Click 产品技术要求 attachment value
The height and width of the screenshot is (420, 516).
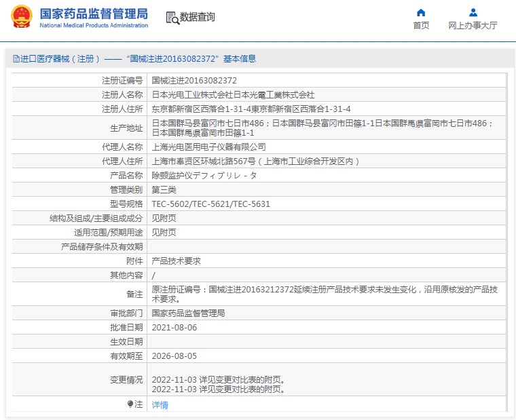point(176,261)
